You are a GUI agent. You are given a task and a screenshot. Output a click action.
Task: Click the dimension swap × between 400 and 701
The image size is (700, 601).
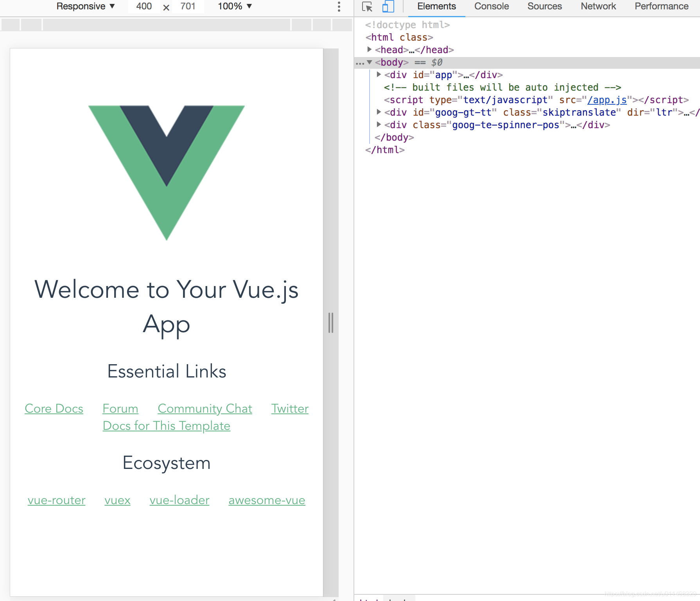166,7
